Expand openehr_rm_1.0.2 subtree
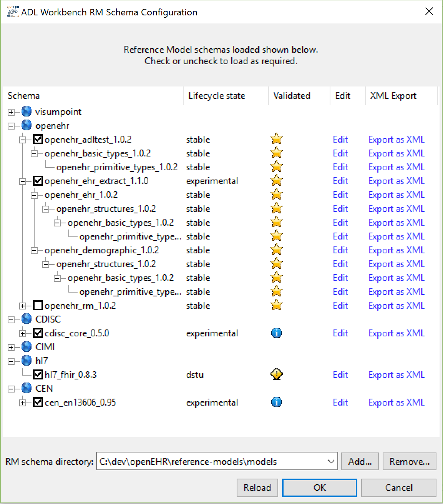 coord(23,306)
